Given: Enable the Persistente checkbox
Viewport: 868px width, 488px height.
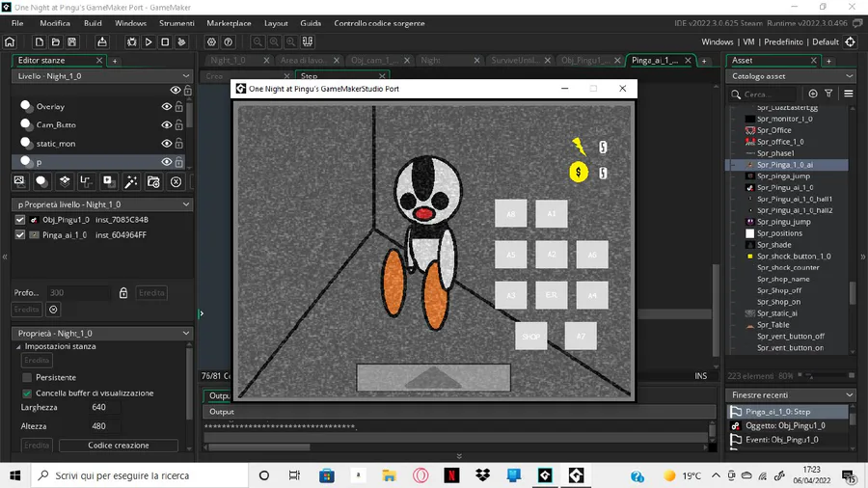Looking at the screenshot, I should click(27, 377).
